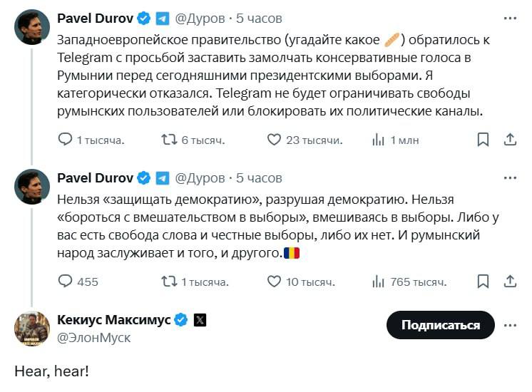Bookmark the first Durov post
This screenshot has width=532, height=392.
point(483,140)
